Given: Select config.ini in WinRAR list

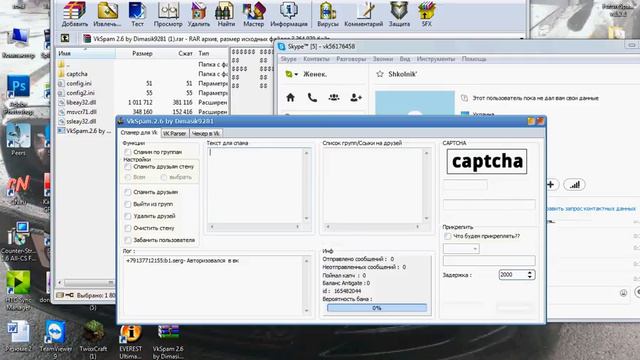Looking at the screenshot, I should (79, 83).
